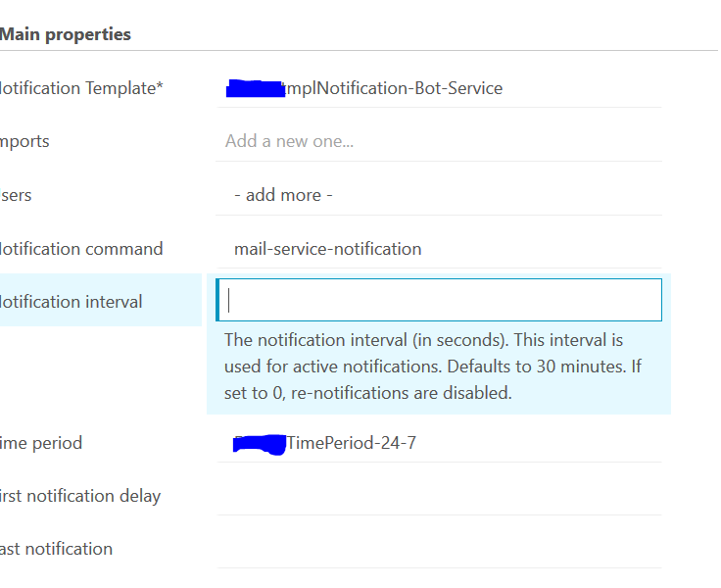
Task: Collapse the Main properties section heading
Action: coord(66,34)
